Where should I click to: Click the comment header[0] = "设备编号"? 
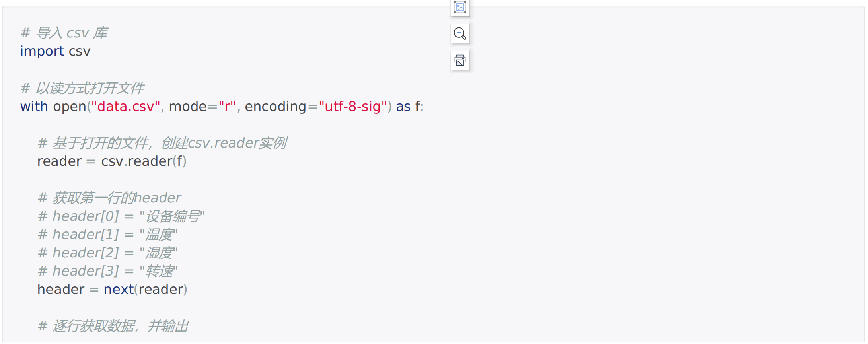pyautogui.click(x=121, y=216)
